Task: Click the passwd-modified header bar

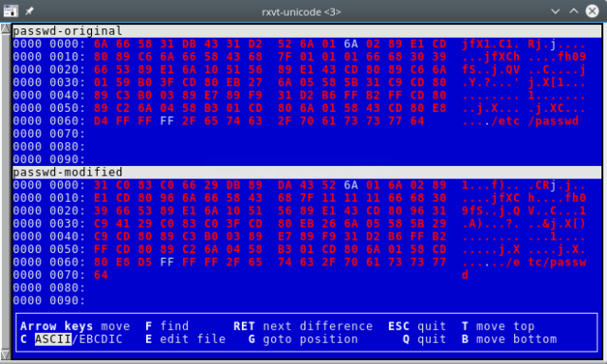Action: pyautogui.click(x=307, y=173)
